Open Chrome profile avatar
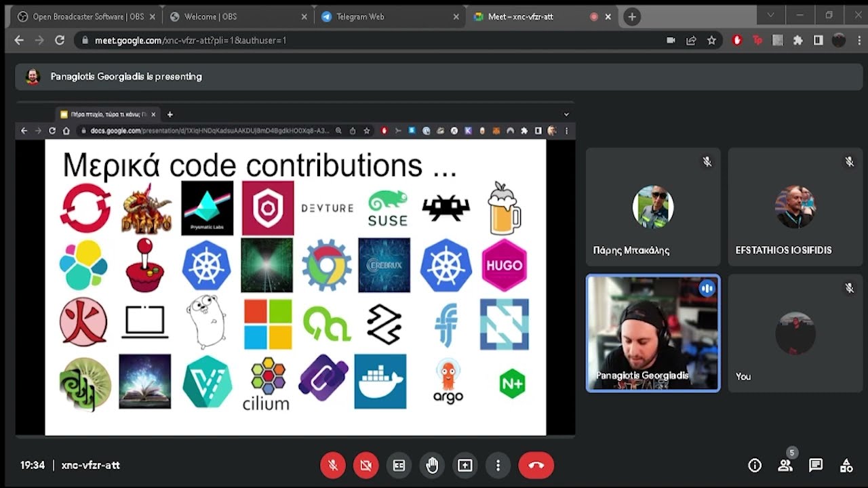The width and height of the screenshot is (868, 488). point(839,41)
